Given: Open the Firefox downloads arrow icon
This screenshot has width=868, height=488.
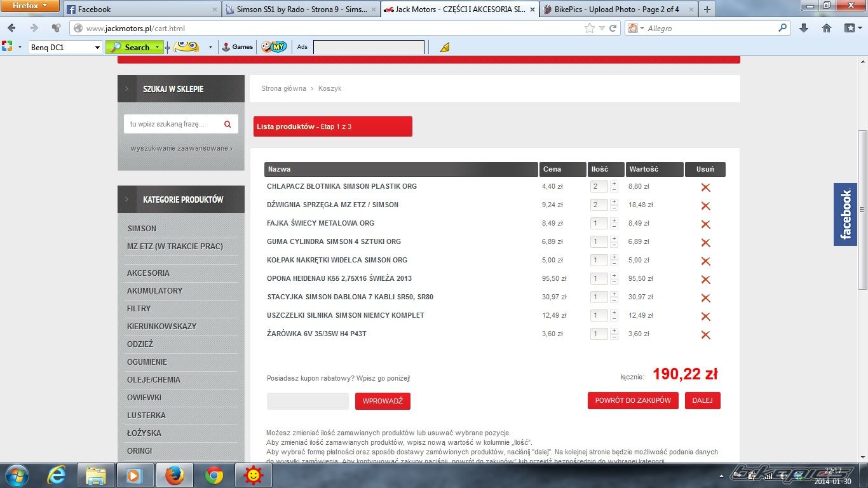Looking at the screenshot, I should coord(804,28).
